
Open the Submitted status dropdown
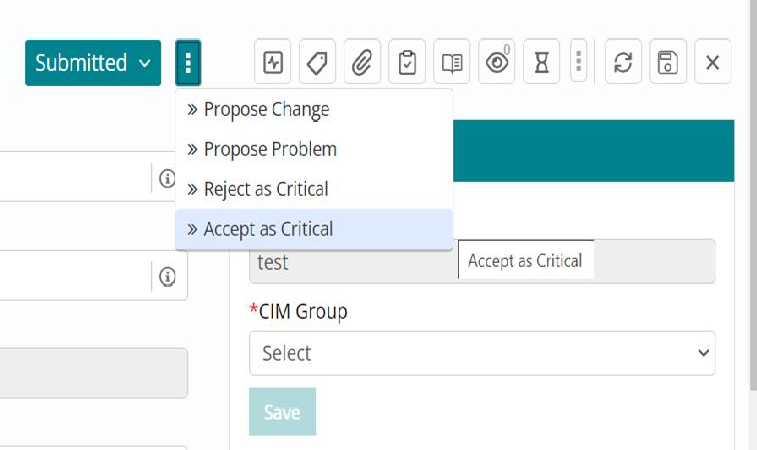click(93, 63)
